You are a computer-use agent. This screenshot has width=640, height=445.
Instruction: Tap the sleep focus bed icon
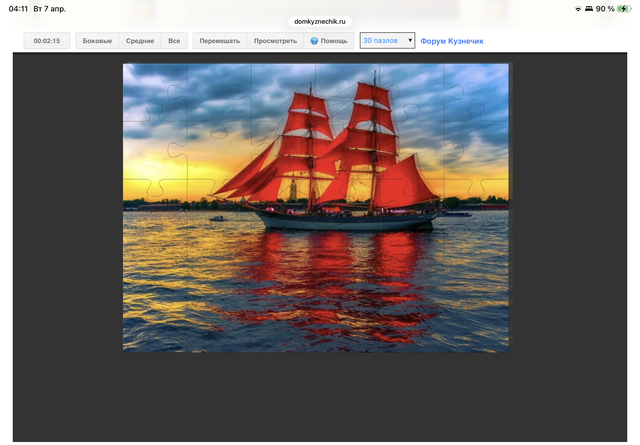point(588,8)
